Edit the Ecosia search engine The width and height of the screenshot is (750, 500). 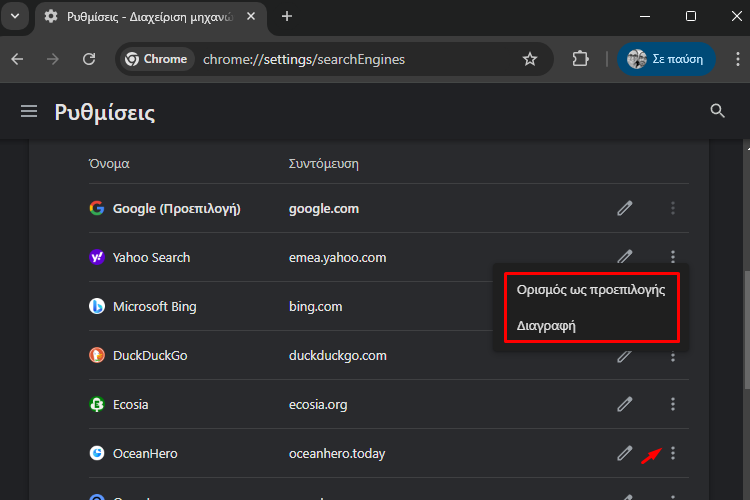624,404
